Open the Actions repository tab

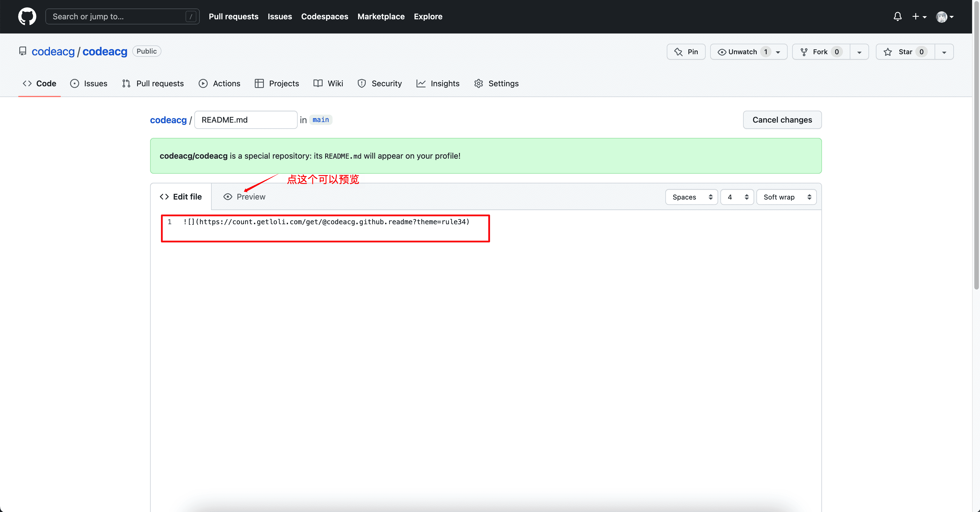[220, 83]
